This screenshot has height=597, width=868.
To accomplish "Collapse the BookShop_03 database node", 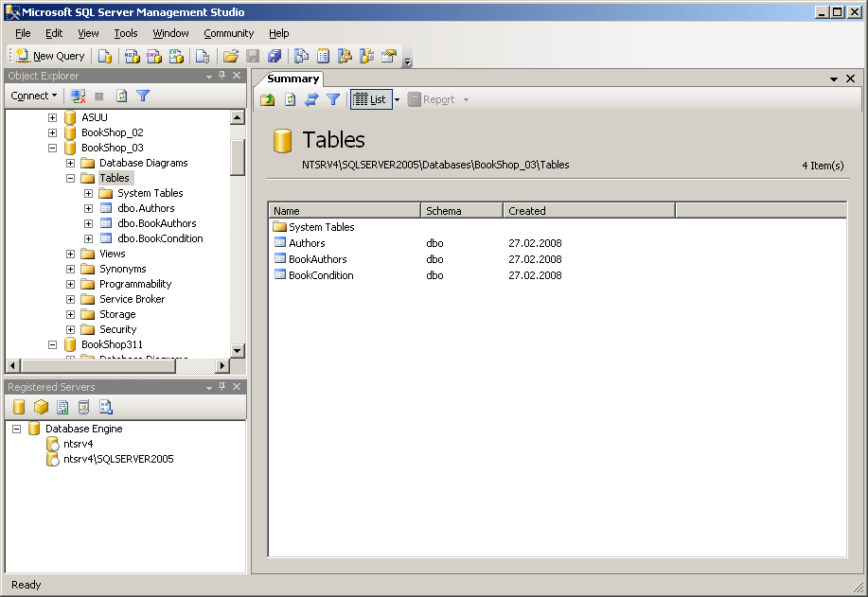I will [x=53, y=148].
